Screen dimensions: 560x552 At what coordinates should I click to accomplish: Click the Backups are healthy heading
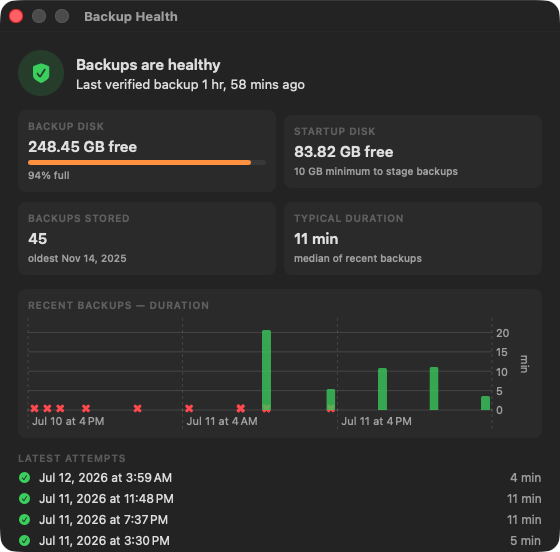point(148,65)
